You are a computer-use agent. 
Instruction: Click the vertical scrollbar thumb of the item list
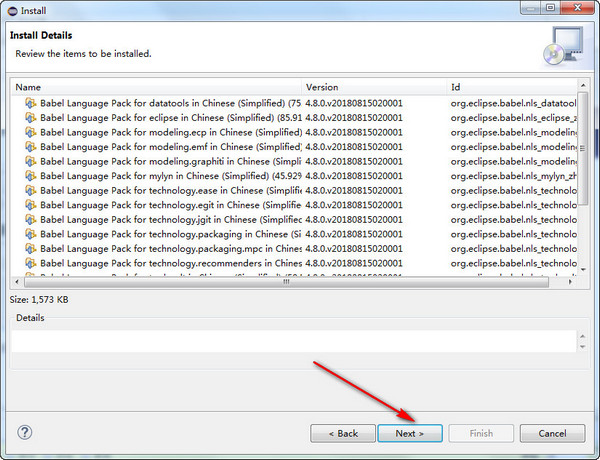click(583, 148)
